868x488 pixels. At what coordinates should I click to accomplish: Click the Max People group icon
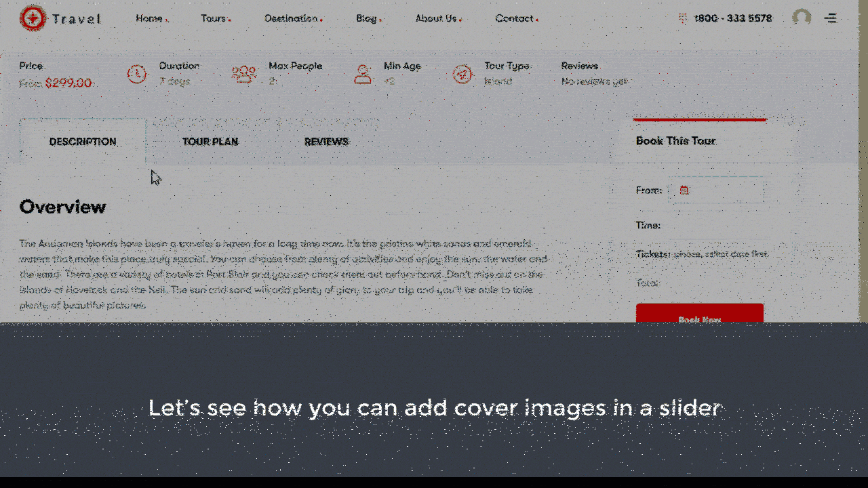pos(244,75)
